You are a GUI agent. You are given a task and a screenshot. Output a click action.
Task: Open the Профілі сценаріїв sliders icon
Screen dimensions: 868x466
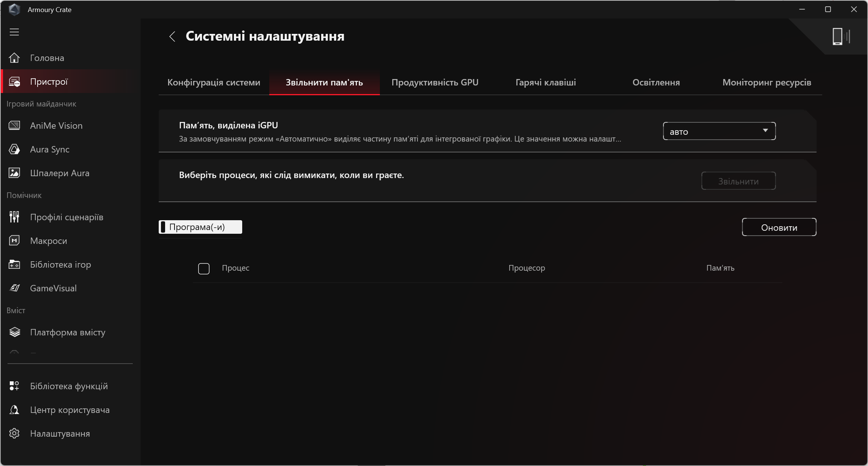pyautogui.click(x=14, y=217)
